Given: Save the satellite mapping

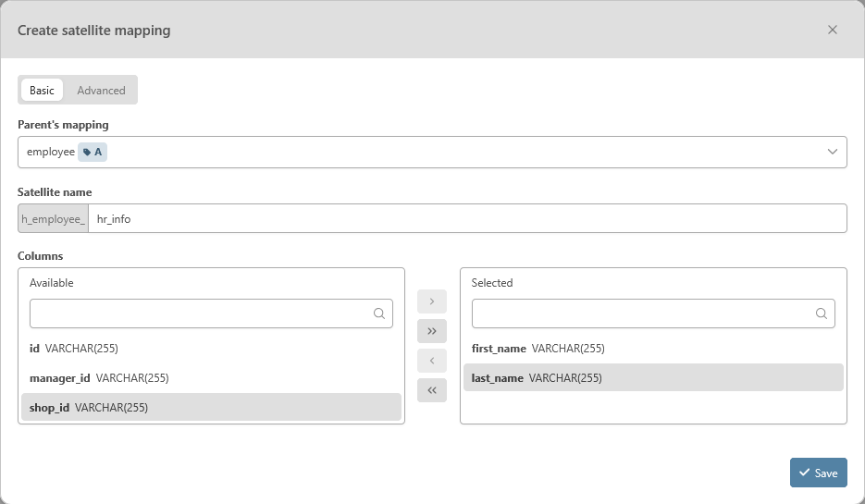Looking at the screenshot, I should coord(818,473).
